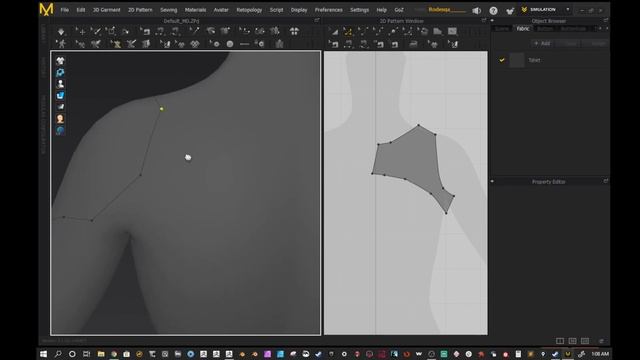Select the Tshirt fabric entry
The width and height of the screenshot is (640, 360).
[x=534, y=60]
